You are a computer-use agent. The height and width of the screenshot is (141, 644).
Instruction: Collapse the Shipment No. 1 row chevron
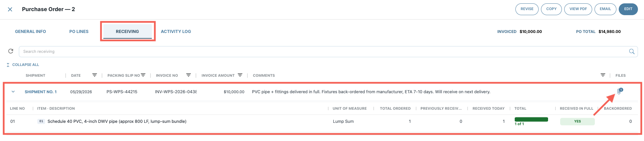pyautogui.click(x=13, y=92)
